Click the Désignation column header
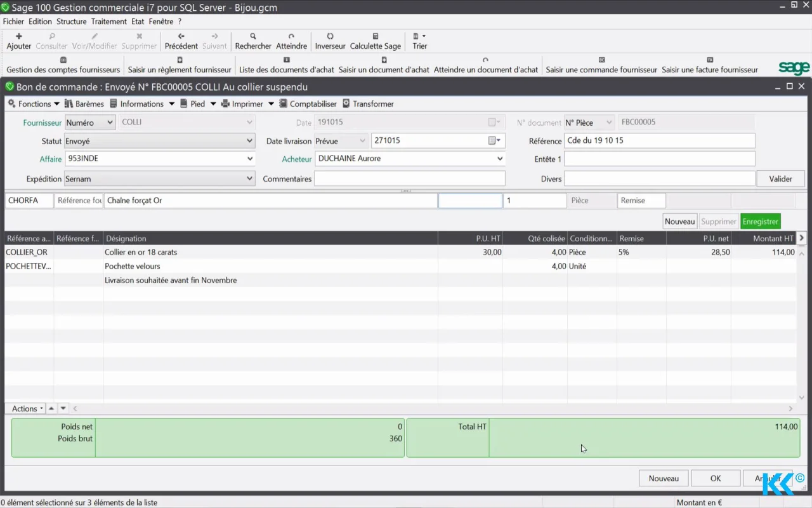812x508 pixels. pyautogui.click(x=270, y=238)
